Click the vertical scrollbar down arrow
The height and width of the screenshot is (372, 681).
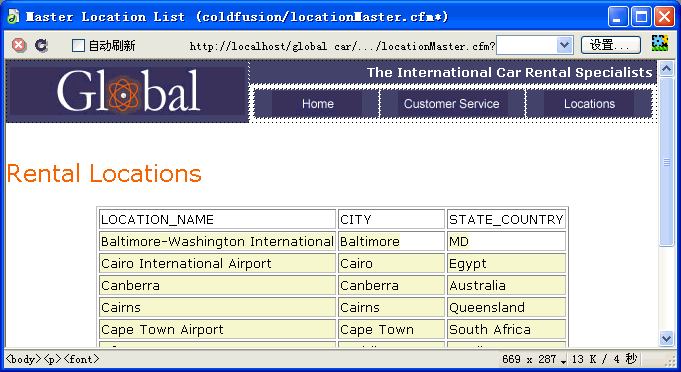pos(666,338)
